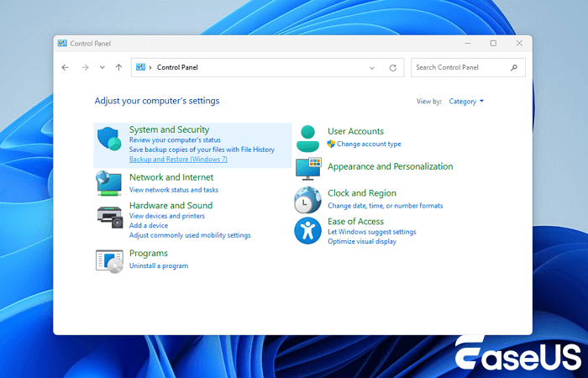The height and width of the screenshot is (378, 588).
Task: Open Save backup copies with File History
Action: pos(202,150)
